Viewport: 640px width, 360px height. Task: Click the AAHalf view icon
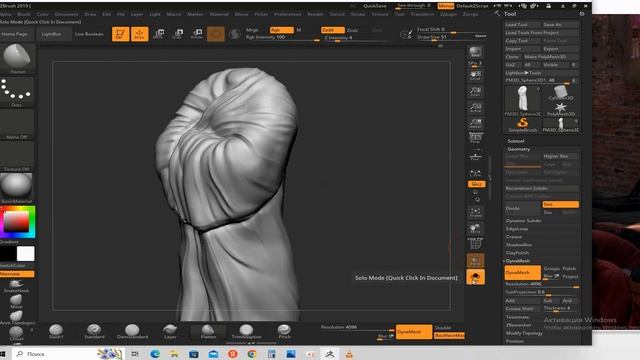(475, 124)
